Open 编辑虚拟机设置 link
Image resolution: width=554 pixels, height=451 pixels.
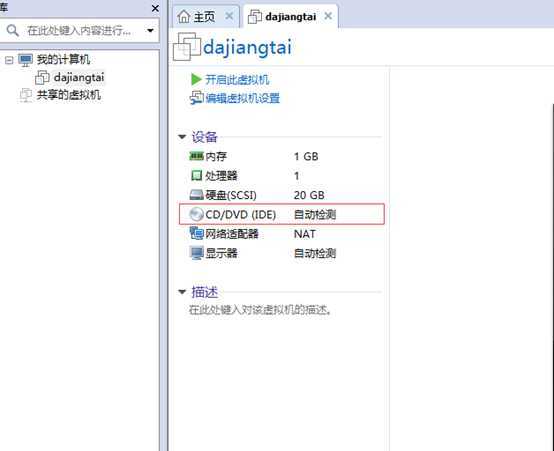click(243, 98)
